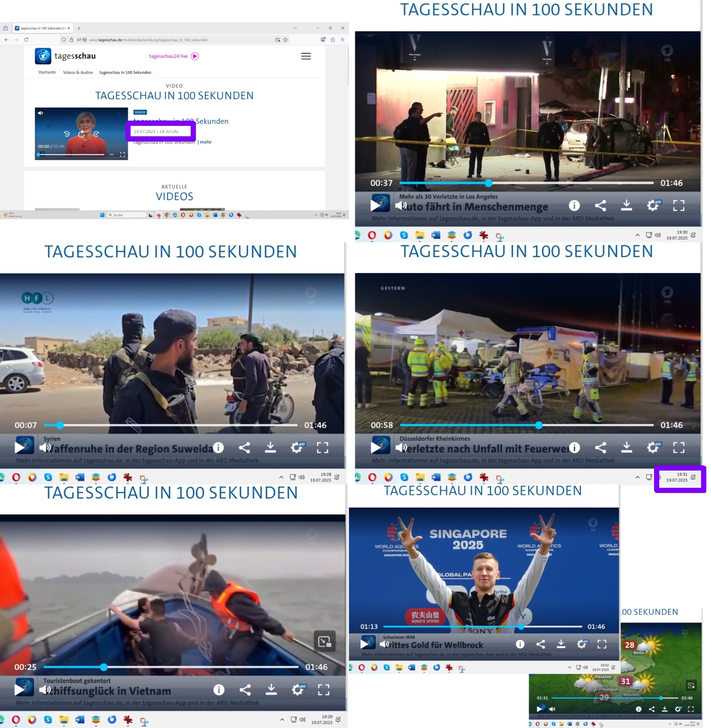Click Word icon in taskbar under Syrien video

(80, 477)
